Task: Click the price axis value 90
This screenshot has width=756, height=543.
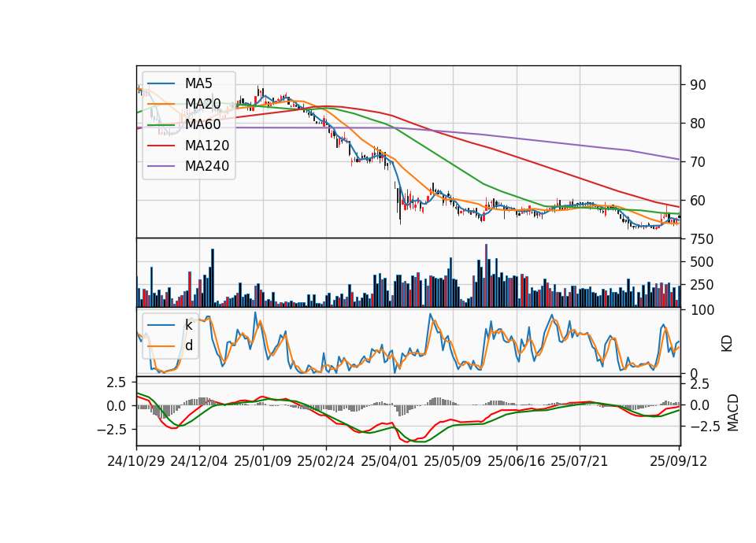Action: tap(698, 85)
